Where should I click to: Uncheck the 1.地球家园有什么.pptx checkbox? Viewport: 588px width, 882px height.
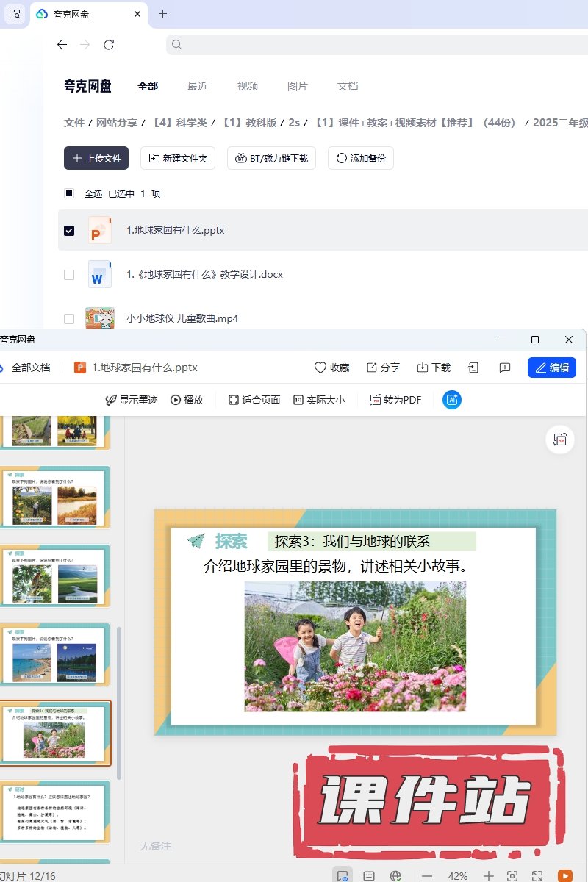pyautogui.click(x=69, y=230)
